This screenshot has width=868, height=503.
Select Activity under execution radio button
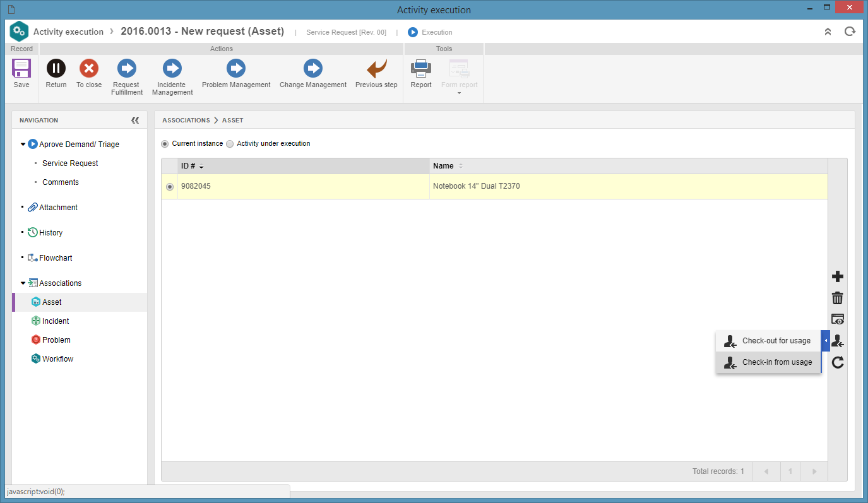coord(230,144)
